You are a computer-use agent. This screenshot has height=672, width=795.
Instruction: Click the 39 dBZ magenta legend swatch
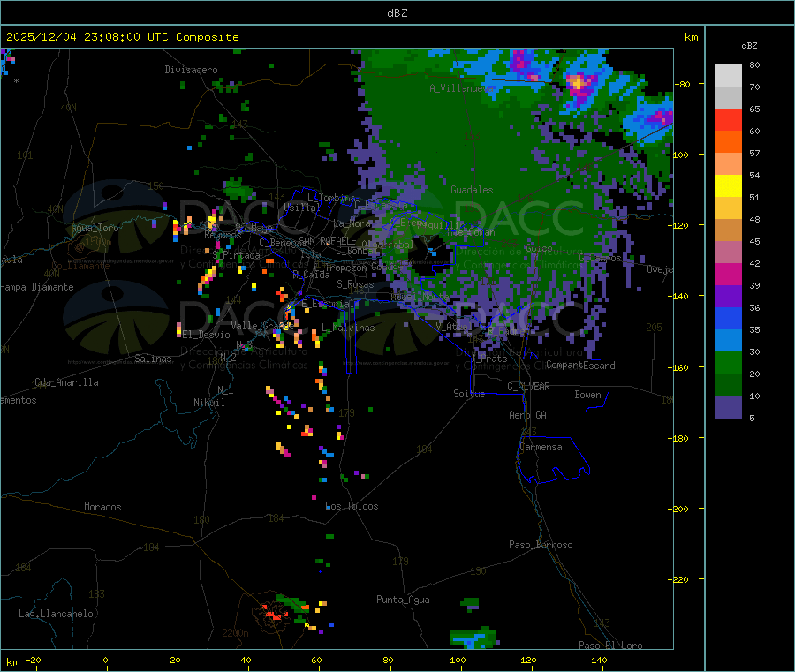pyautogui.click(x=728, y=274)
